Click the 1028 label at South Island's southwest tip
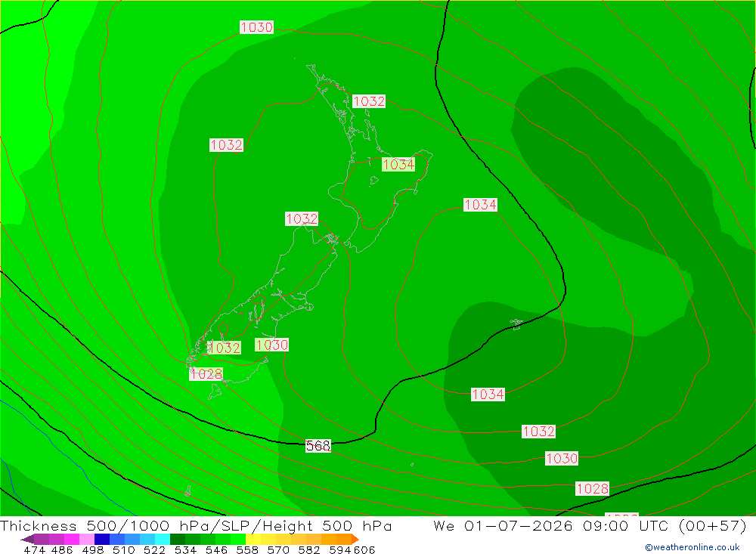The image size is (756, 554). pos(206,373)
